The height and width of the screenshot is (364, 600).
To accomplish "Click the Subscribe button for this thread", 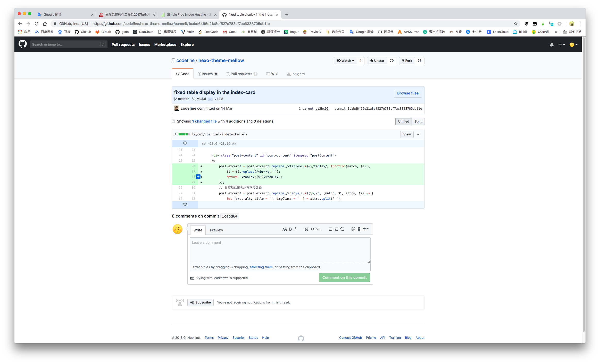I will (201, 302).
